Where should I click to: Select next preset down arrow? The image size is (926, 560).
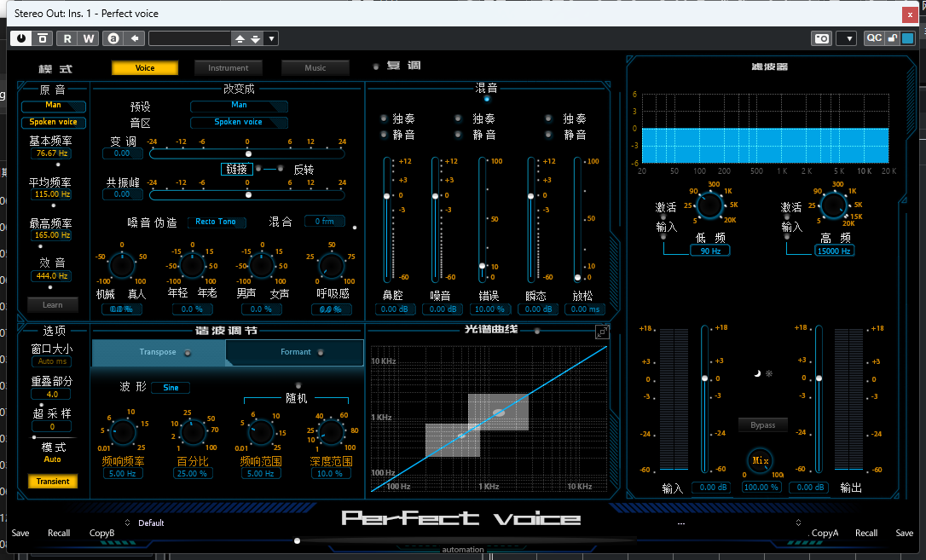click(x=256, y=39)
